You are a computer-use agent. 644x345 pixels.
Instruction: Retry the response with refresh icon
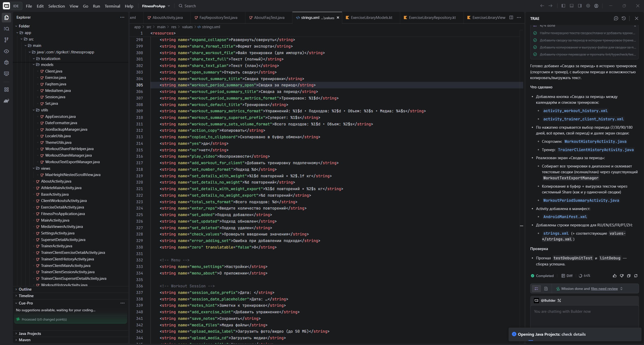point(636,276)
